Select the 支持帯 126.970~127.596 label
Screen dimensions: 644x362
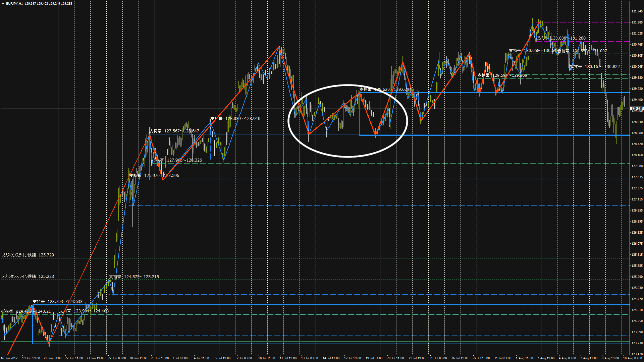pyautogui.click(x=154, y=176)
